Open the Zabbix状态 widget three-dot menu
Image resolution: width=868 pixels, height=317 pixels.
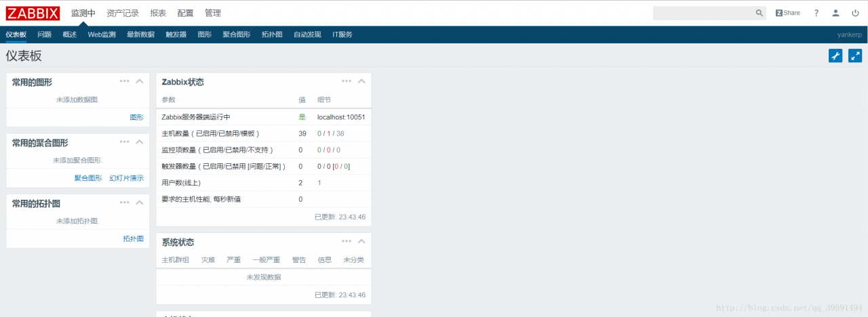click(x=347, y=81)
